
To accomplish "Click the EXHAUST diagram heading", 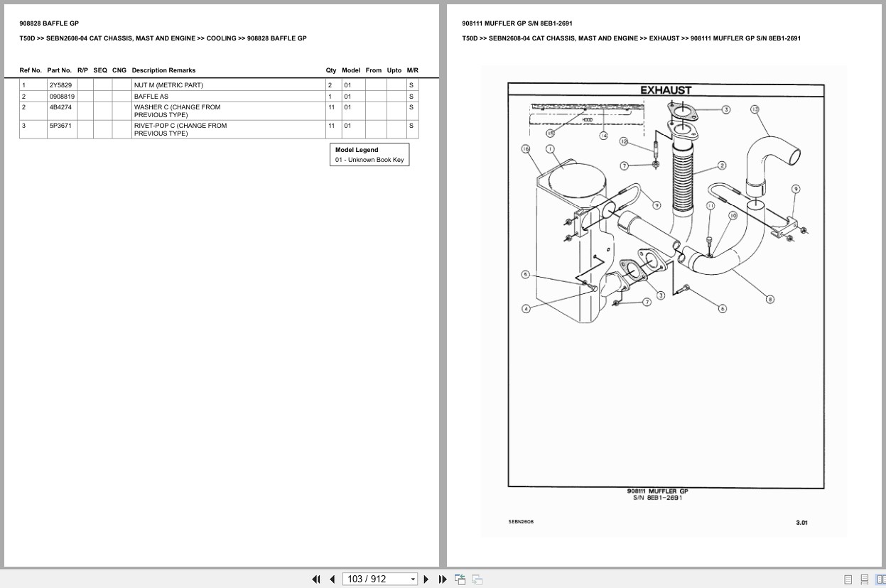I will 666,90.
